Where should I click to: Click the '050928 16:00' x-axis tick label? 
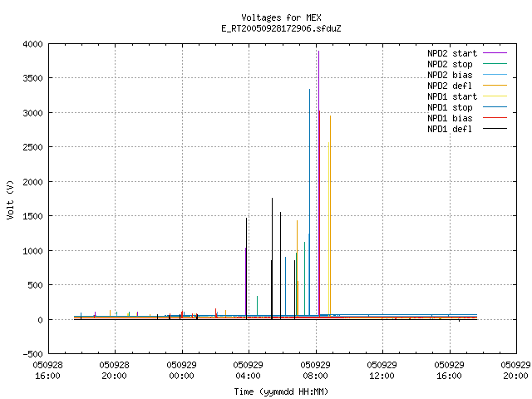[x=48, y=371]
